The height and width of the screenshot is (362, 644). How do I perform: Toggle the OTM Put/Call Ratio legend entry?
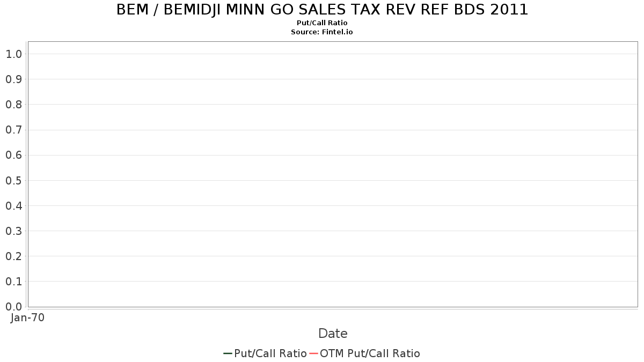(x=370, y=353)
